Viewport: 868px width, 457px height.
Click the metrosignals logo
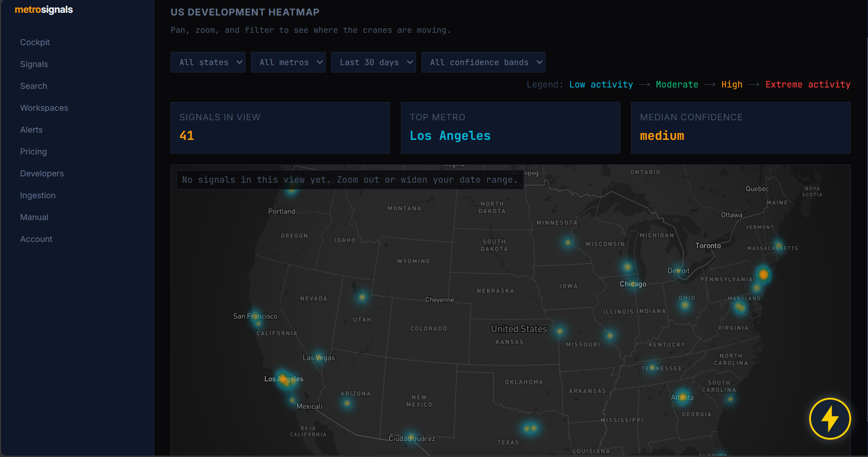pos(44,10)
